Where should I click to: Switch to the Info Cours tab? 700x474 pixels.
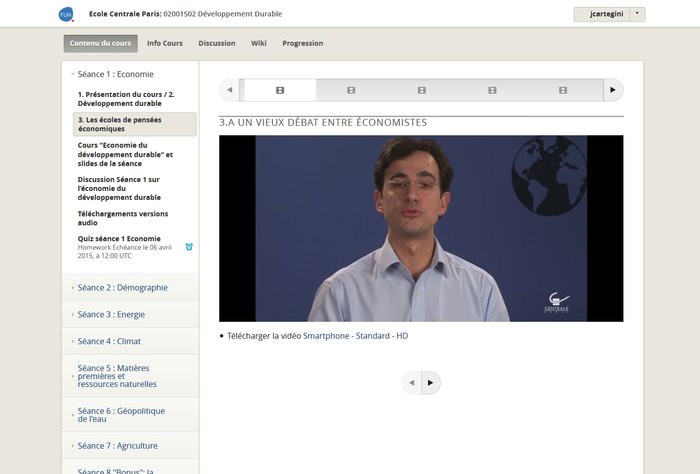tap(165, 43)
